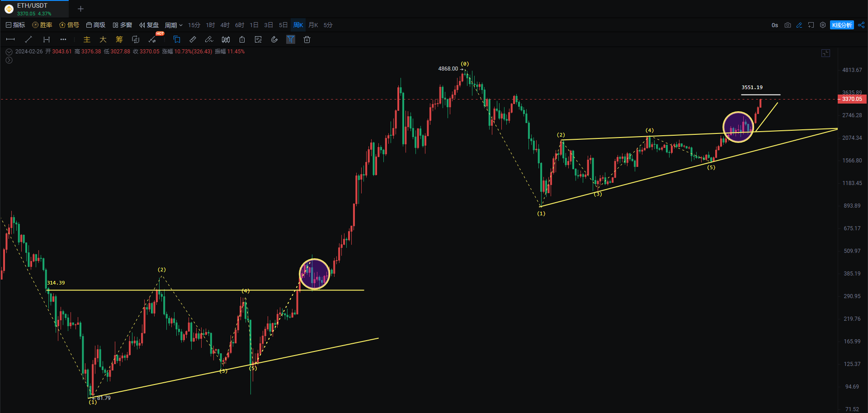Open the 高级 advanced menu
This screenshot has height=413, width=868.
coord(96,25)
